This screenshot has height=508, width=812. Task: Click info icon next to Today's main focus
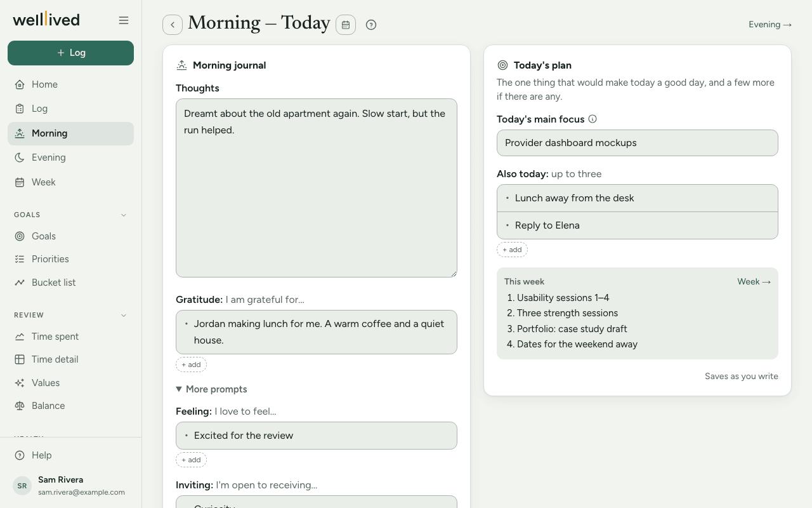pyautogui.click(x=593, y=119)
